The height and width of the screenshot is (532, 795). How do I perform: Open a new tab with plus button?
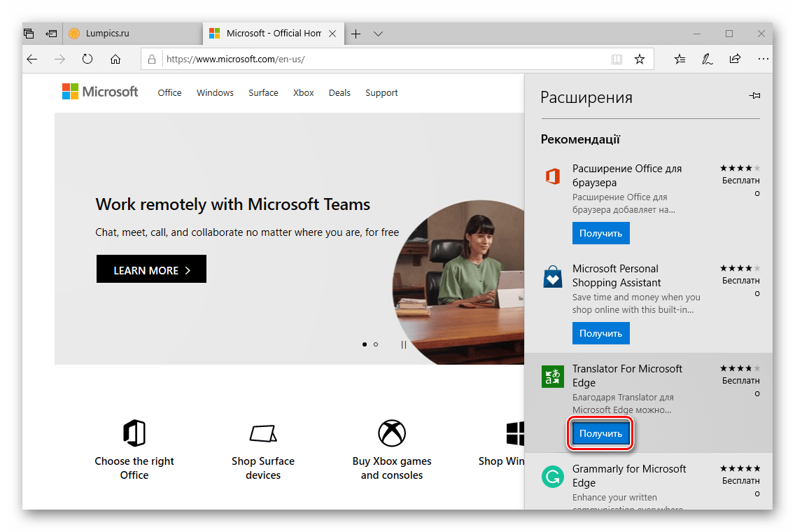(356, 34)
